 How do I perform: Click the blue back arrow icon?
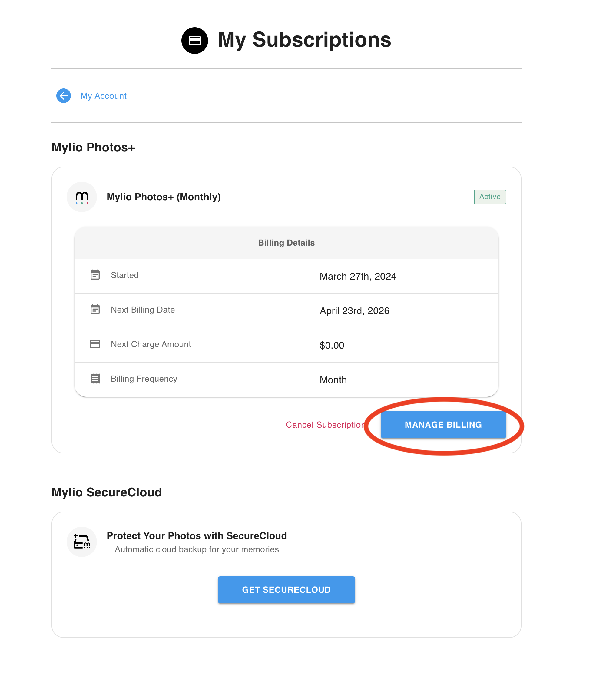(63, 96)
